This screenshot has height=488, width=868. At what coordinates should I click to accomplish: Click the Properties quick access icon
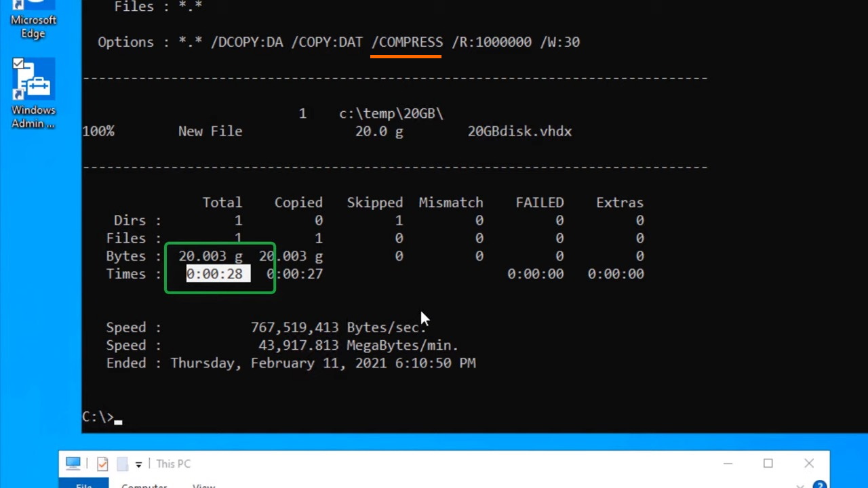102,464
